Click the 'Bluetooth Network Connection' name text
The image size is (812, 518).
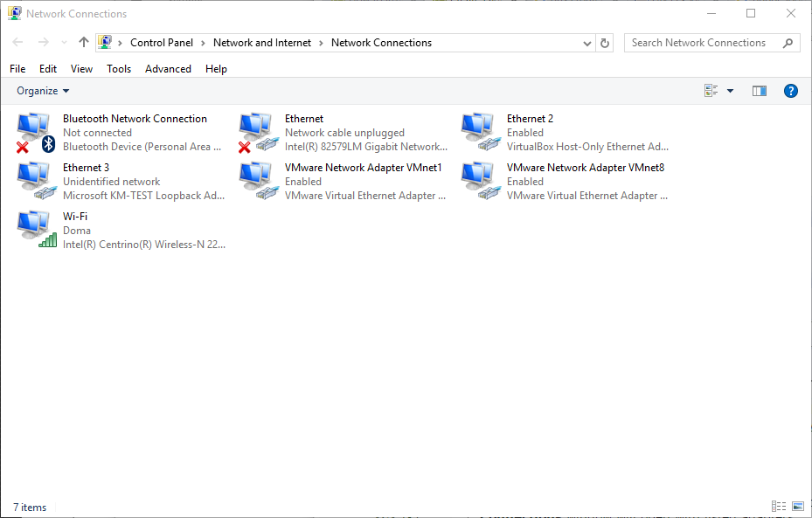135,119
